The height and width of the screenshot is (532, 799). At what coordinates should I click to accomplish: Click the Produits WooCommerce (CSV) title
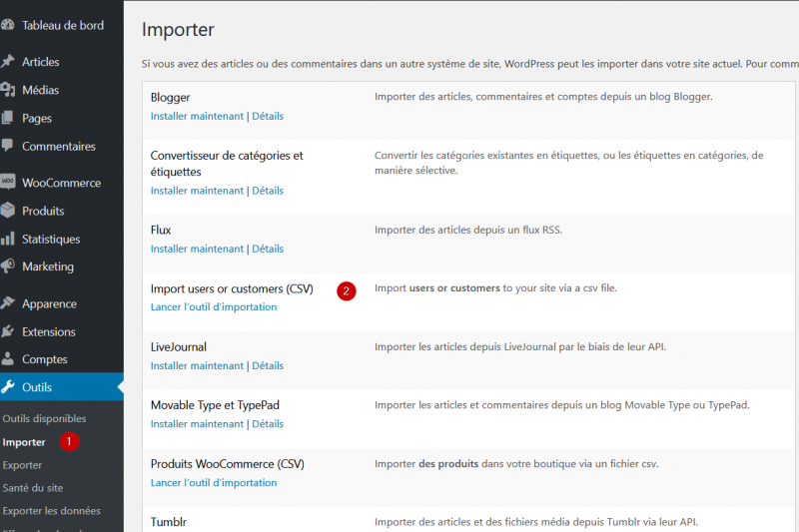(228, 464)
